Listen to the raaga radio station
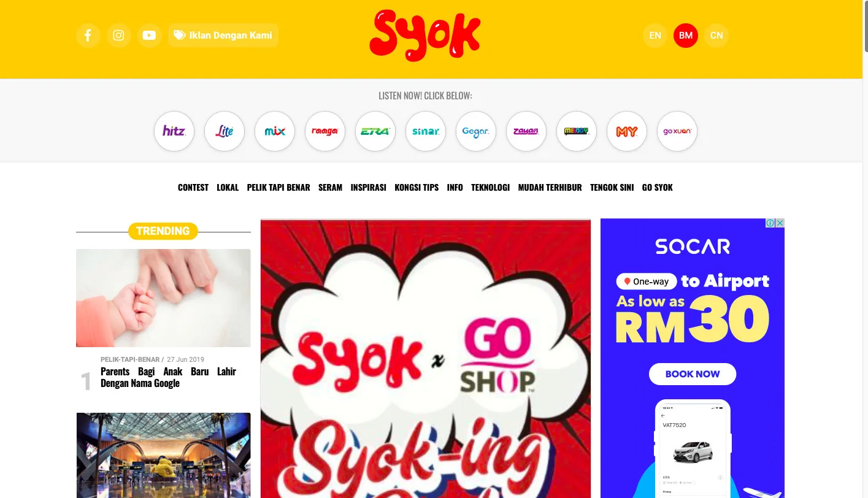The height and width of the screenshot is (498, 868). click(x=325, y=131)
